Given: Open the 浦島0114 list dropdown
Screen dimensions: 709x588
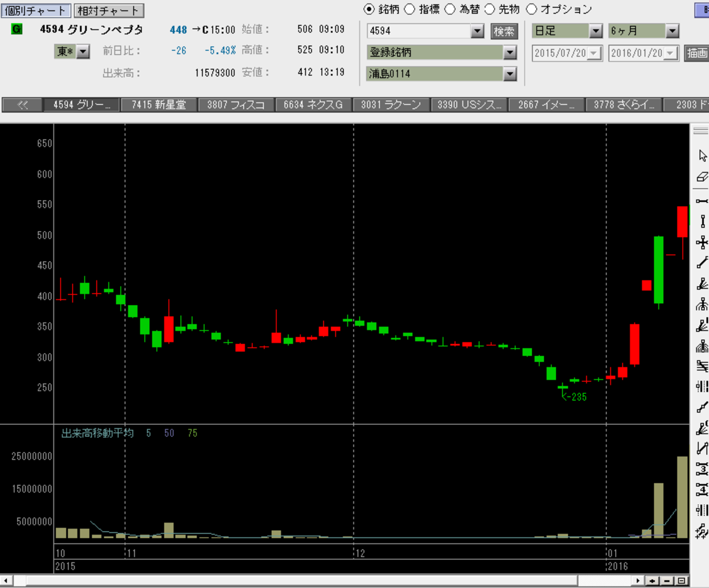Looking at the screenshot, I should pyautogui.click(x=510, y=74).
